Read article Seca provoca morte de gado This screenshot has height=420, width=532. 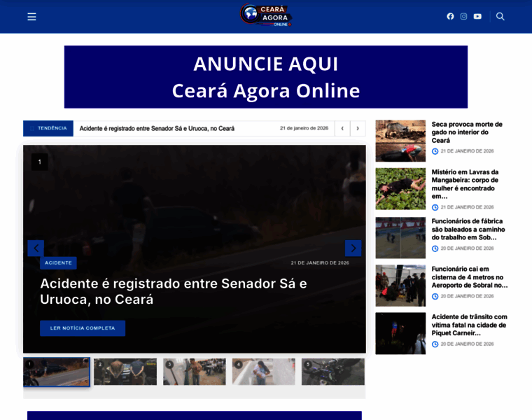tap(467, 132)
